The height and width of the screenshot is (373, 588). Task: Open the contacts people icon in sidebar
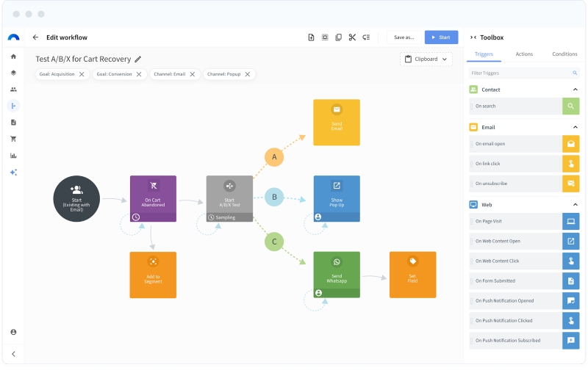[x=13, y=90]
